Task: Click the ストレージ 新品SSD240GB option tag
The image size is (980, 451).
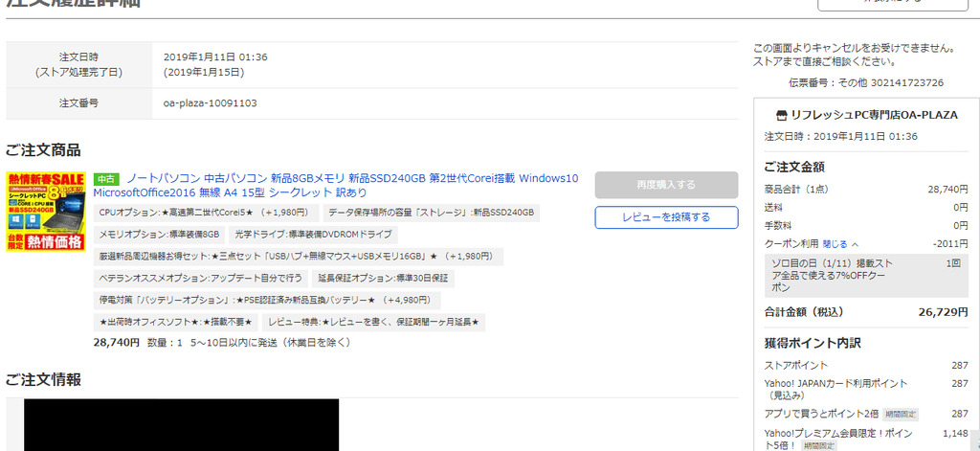Action: [432, 214]
